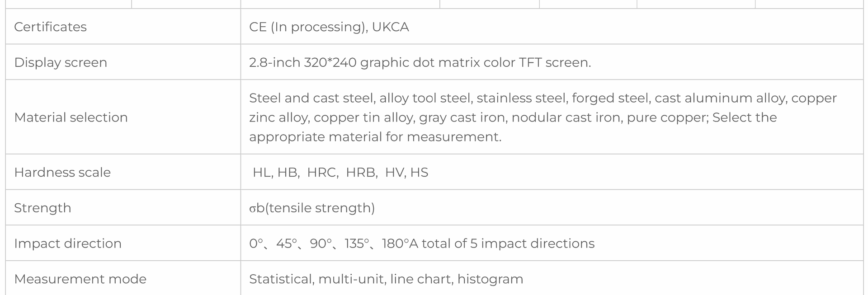Select the "σb(tensile strength)" value
This screenshot has width=868, height=295.
(x=312, y=208)
